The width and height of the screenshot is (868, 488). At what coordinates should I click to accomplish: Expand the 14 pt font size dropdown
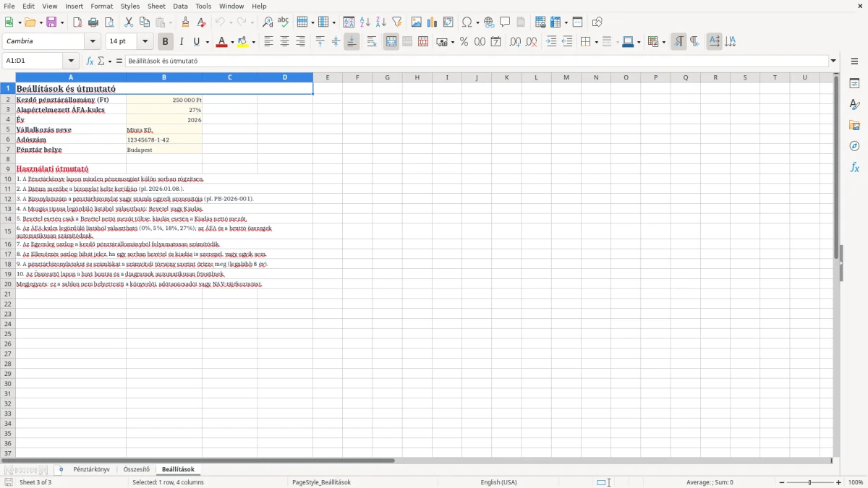pos(145,42)
